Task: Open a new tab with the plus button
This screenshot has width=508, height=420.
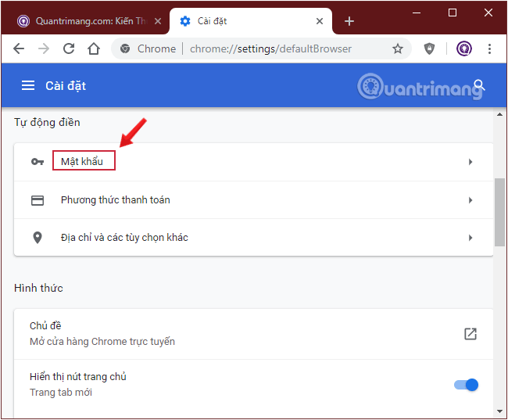Action: (x=349, y=21)
